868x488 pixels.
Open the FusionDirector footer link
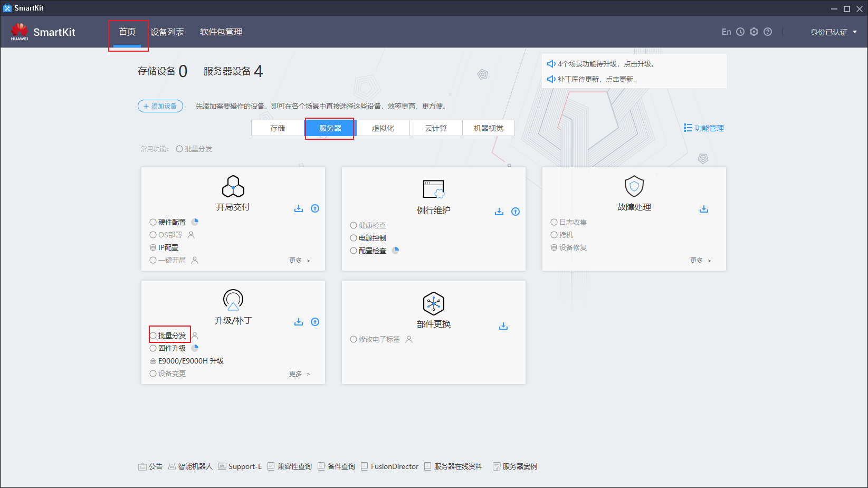coord(390,466)
